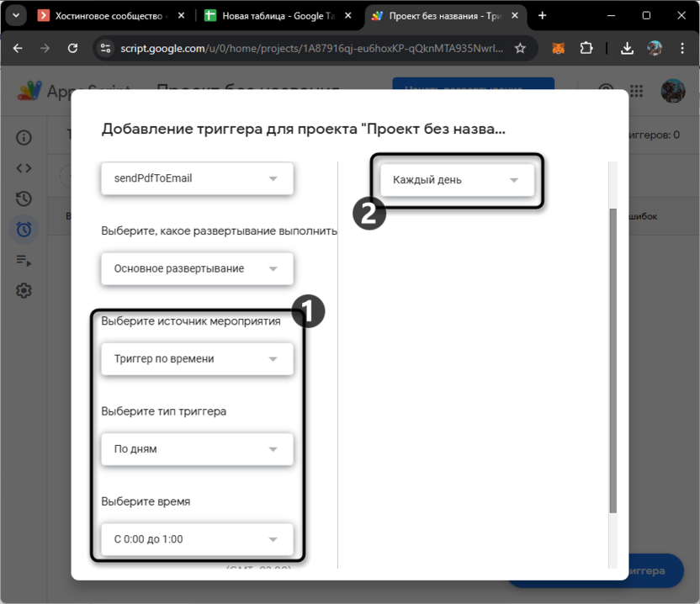Go back with browser back arrow
This screenshot has width=700, height=604.
pyautogui.click(x=18, y=48)
